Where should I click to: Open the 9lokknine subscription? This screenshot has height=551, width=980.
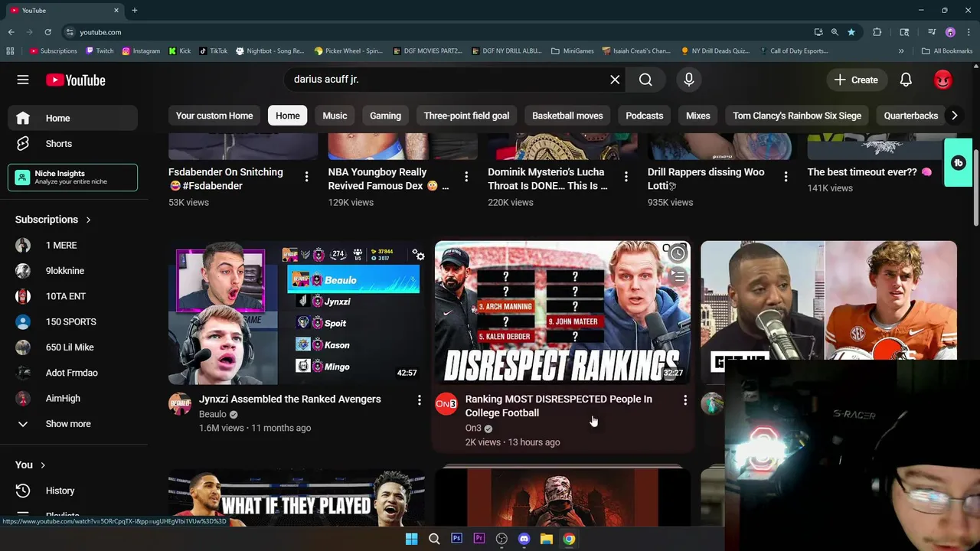[73, 271]
